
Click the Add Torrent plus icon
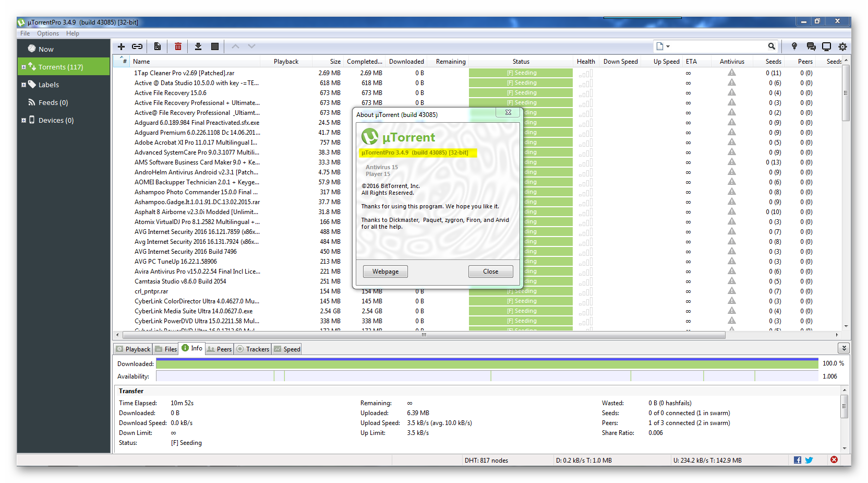click(121, 46)
